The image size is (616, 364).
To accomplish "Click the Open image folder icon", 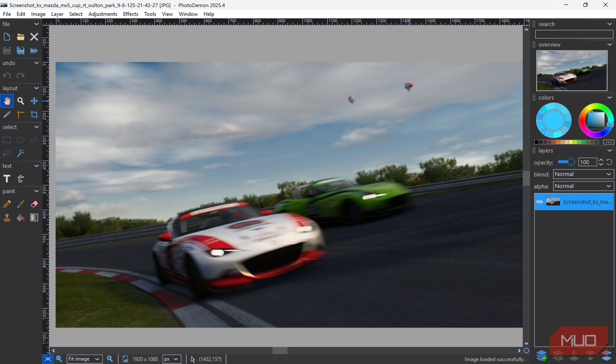I will coord(21,37).
